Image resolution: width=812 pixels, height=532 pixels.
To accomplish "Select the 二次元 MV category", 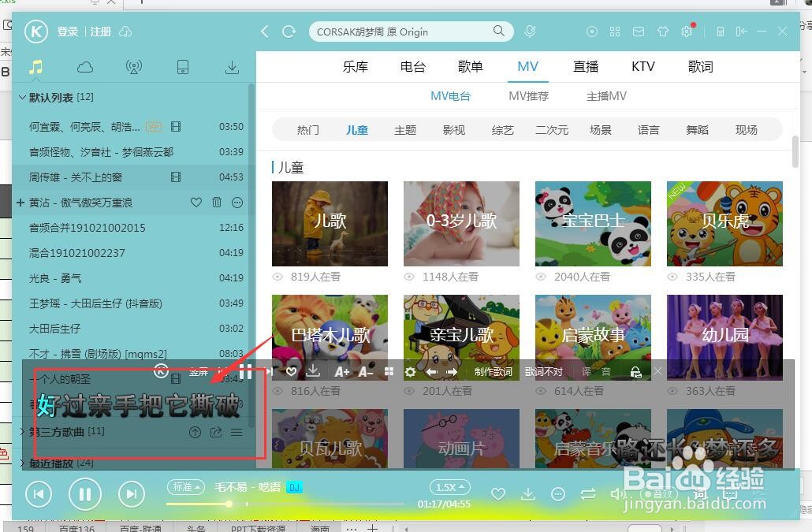I will [x=552, y=129].
